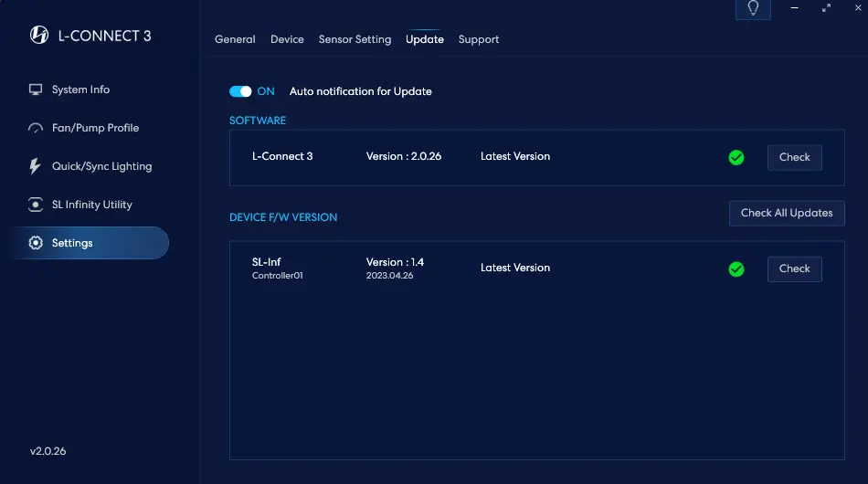Turn off auto notification for update

pos(240,92)
